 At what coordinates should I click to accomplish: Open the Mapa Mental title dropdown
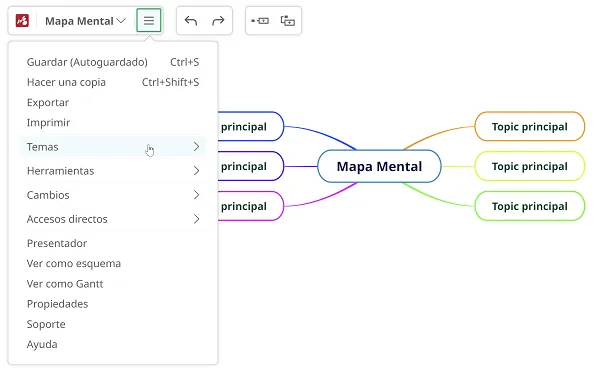85,21
